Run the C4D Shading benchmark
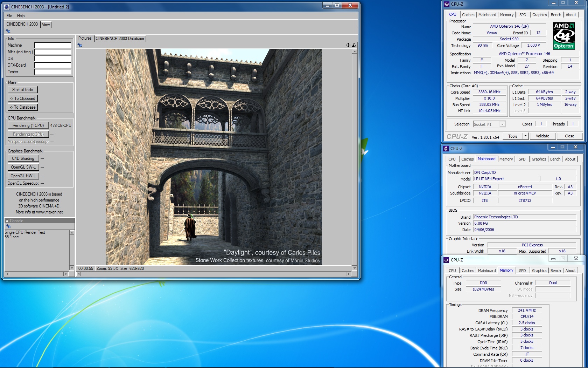Viewport: 588px width, 368px height. click(x=23, y=158)
